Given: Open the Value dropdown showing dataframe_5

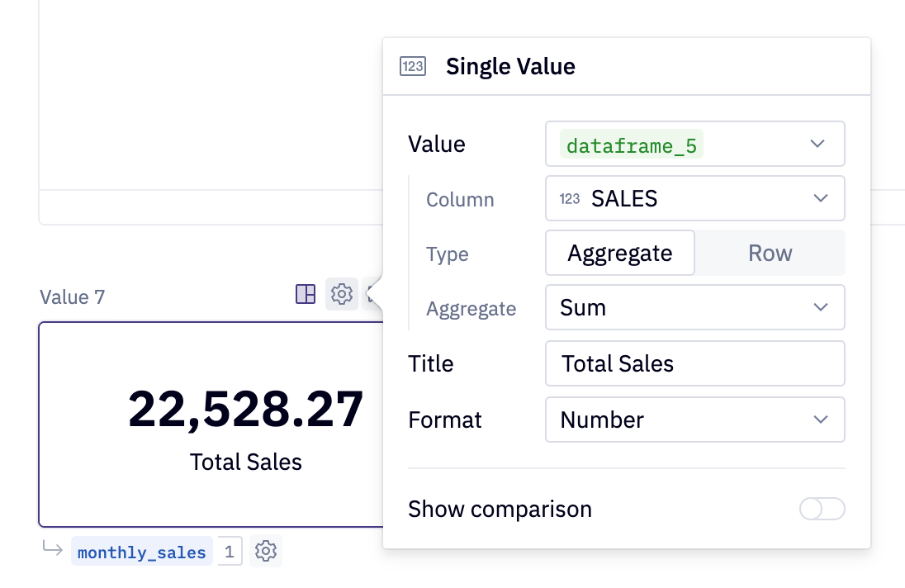Looking at the screenshot, I should (694, 145).
